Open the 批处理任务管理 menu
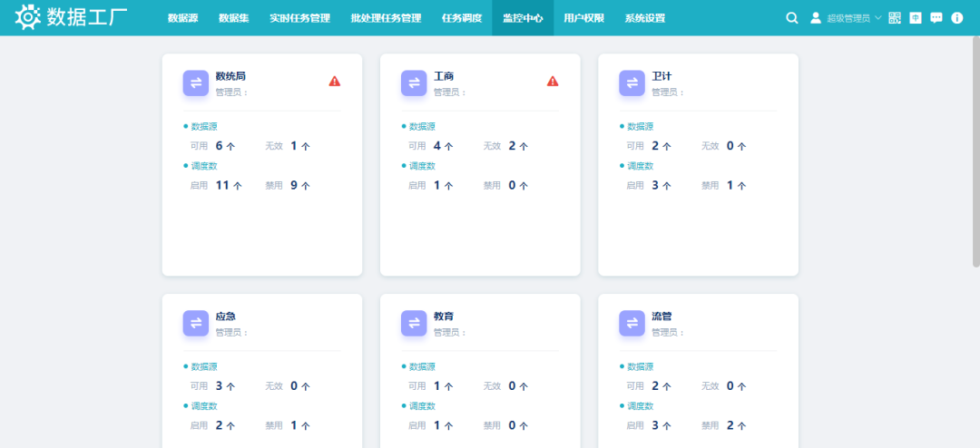980x448 pixels. [386, 18]
